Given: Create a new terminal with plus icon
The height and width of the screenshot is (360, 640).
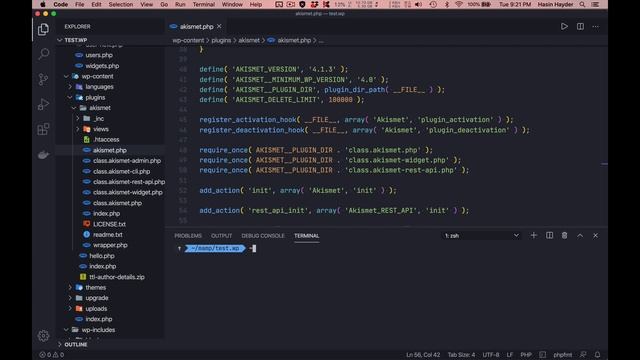Looking at the screenshot, I should (533, 236).
